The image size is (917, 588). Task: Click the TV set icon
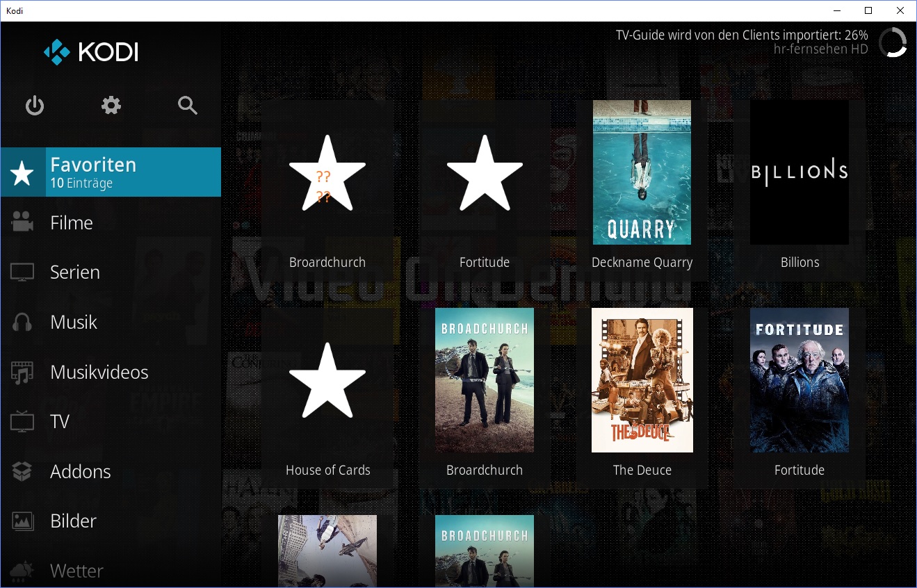point(23,421)
